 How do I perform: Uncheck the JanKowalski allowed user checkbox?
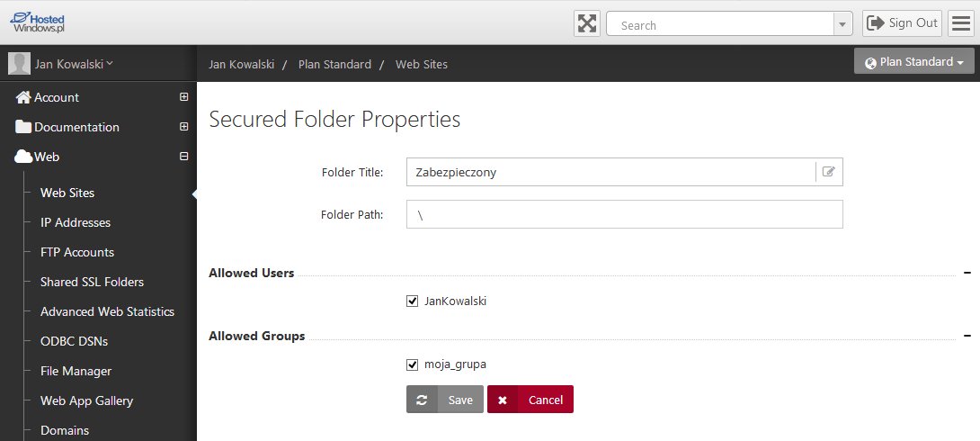(x=412, y=301)
